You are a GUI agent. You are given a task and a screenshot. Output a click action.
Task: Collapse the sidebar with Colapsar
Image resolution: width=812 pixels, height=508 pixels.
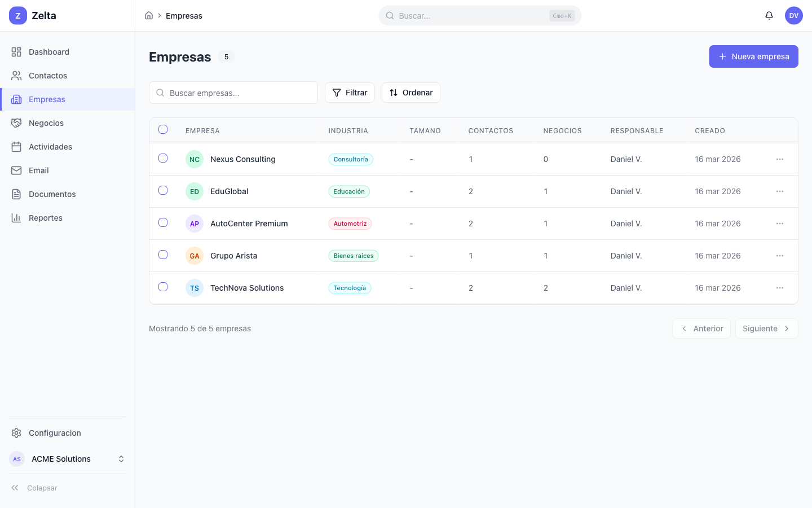(x=34, y=488)
